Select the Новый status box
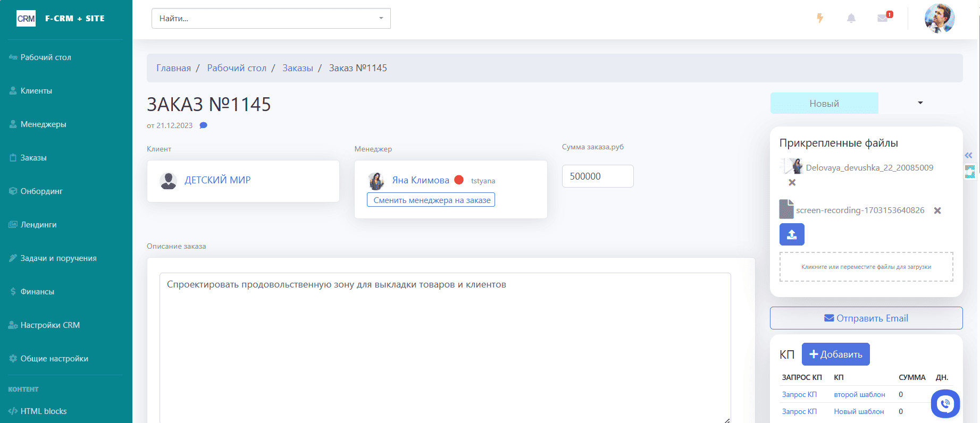The image size is (980, 423). click(x=824, y=103)
